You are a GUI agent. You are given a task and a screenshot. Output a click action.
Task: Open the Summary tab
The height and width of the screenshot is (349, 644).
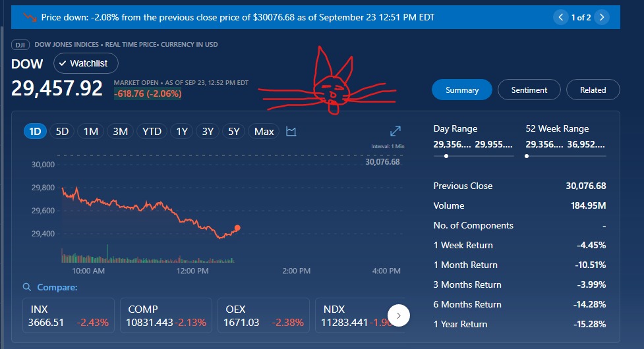462,90
